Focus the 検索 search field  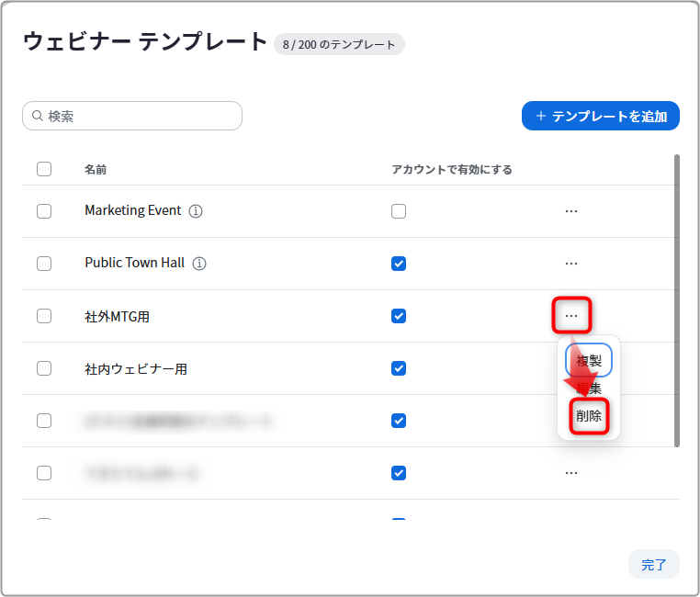click(132, 116)
